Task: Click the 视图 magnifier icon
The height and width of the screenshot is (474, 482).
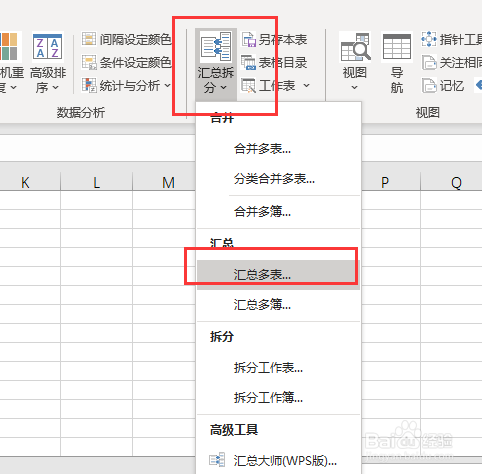Action: [355, 48]
